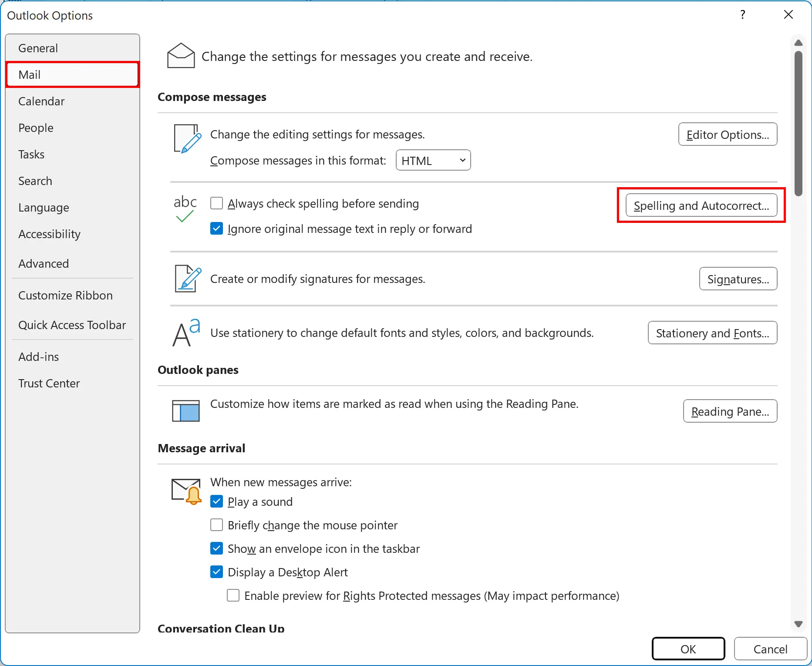Open Stationery and Fonts dialog
The image size is (812, 666).
click(712, 333)
